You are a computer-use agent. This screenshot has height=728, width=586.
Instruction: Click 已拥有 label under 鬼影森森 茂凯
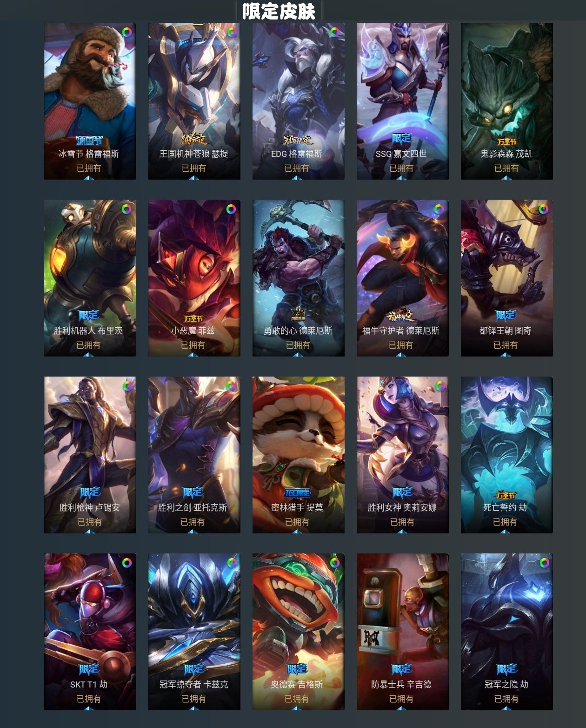(x=506, y=168)
